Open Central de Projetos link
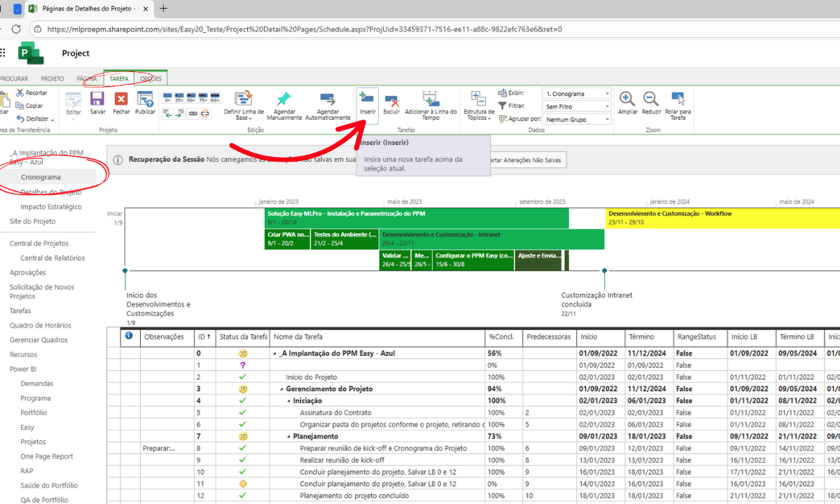Viewport: 840px width, 504px height. coord(39,244)
